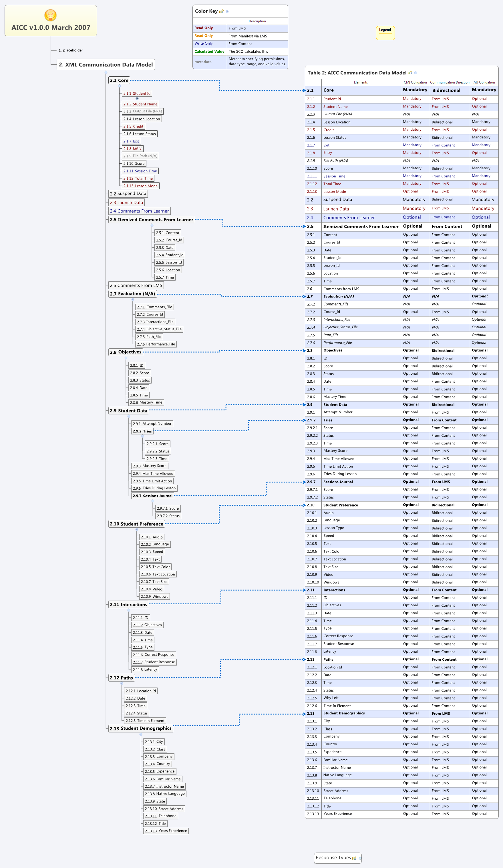Collapse Table 2 using its minus icon
Image resolution: width=503 pixels, height=868 pixels.
click(x=416, y=73)
